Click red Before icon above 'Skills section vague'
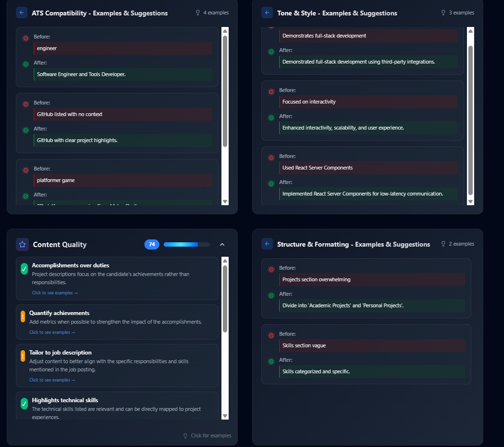Image resolution: width=504 pixels, height=447 pixels. click(271, 335)
